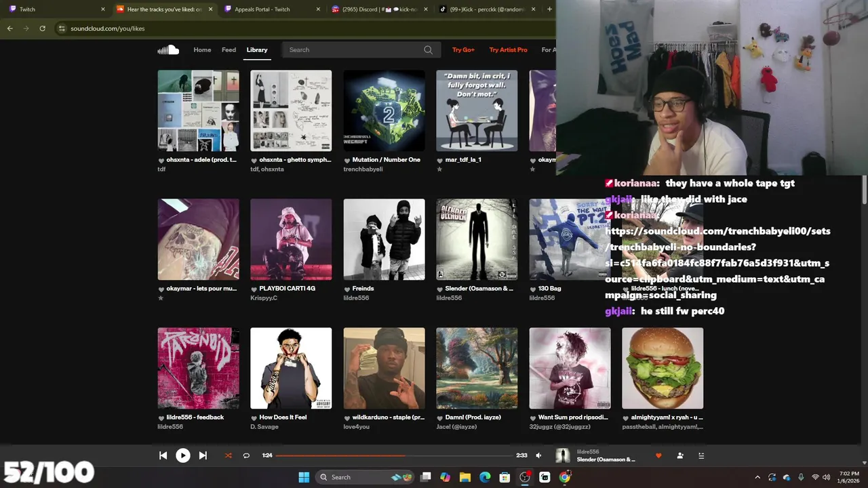
Task: Open a new browser tab
Action: (549, 9)
